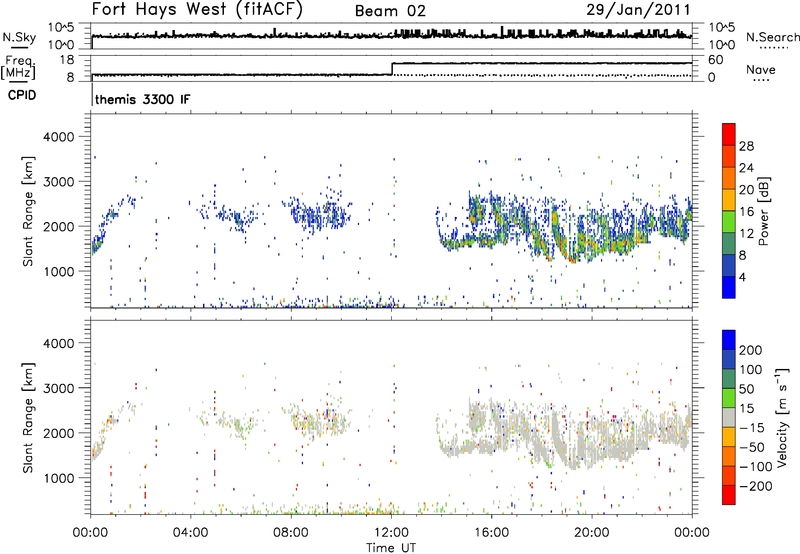Click the 'Slant Range [km]' label of power panel
Screen dimensions: 800x554
(28, 211)
